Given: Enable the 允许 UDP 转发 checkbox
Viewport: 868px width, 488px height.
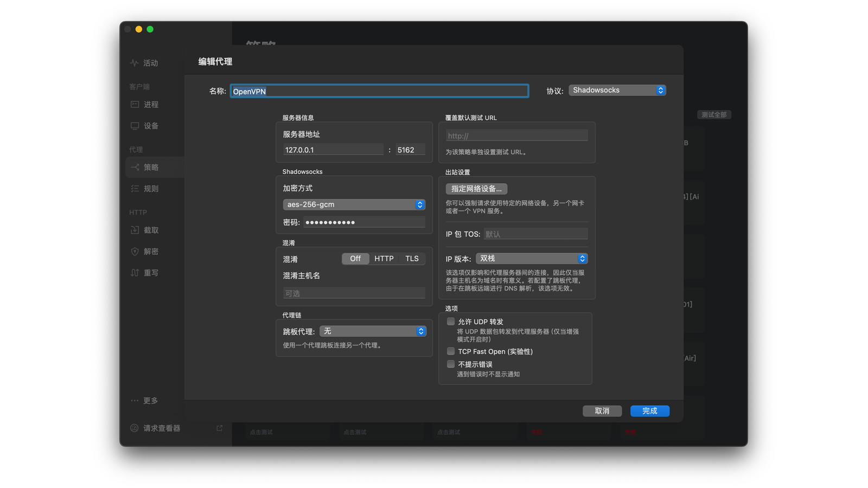Looking at the screenshot, I should click(451, 322).
